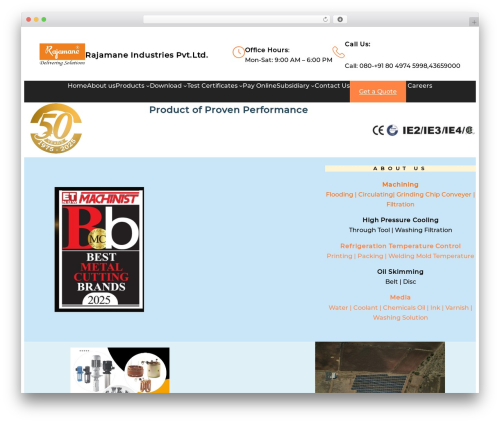Screen dimensions: 500x423
Task: Click the Machining heading link
Action: [400, 184]
